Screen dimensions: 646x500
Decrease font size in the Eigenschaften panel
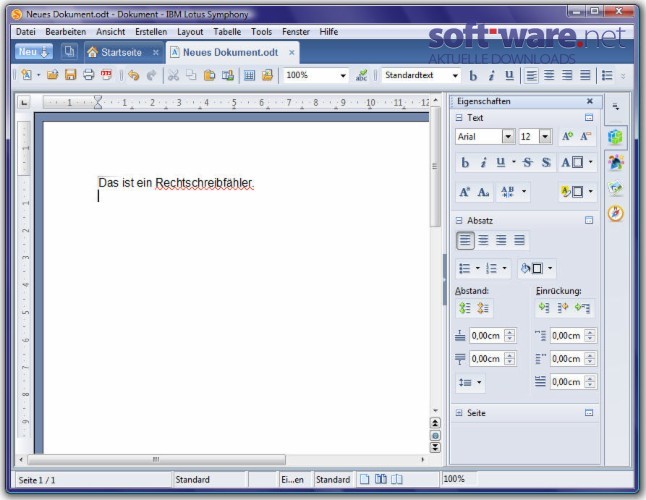[585, 136]
